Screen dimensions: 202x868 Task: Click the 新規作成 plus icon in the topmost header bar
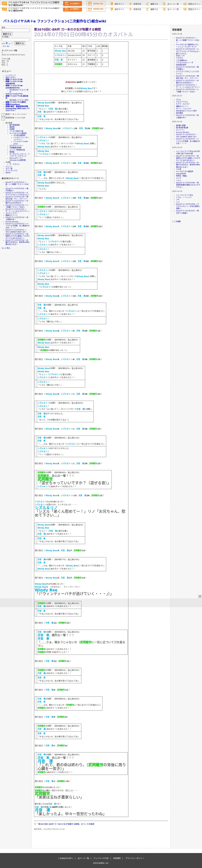coord(130,4)
